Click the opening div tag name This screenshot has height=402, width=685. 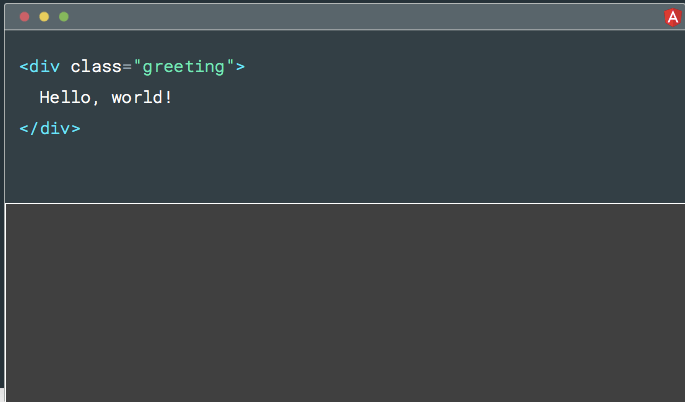(x=45, y=67)
